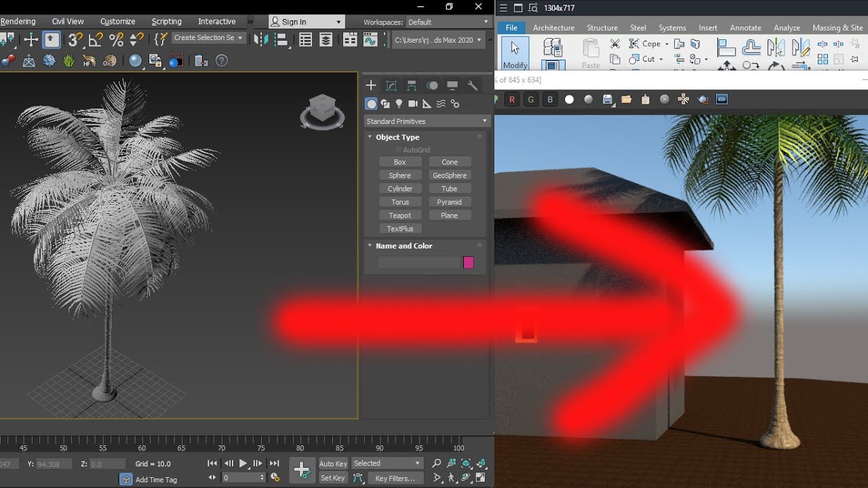Open the Customize menu
This screenshot has height=488, width=868.
(x=118, y=22)
